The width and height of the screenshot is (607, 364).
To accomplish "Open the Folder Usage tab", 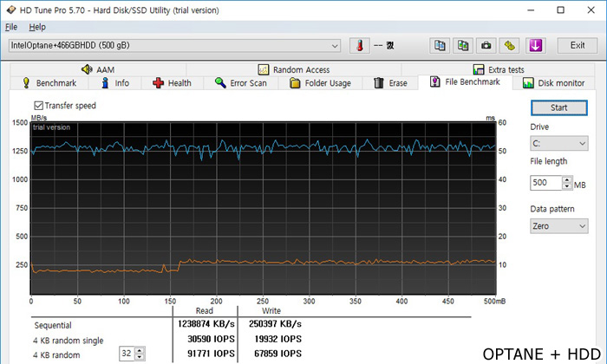I will click(321, 83).
